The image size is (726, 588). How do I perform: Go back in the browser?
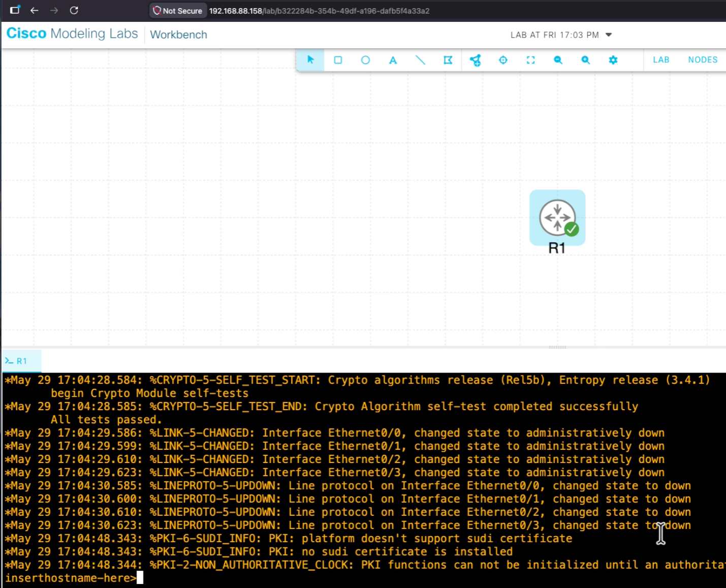34,10
